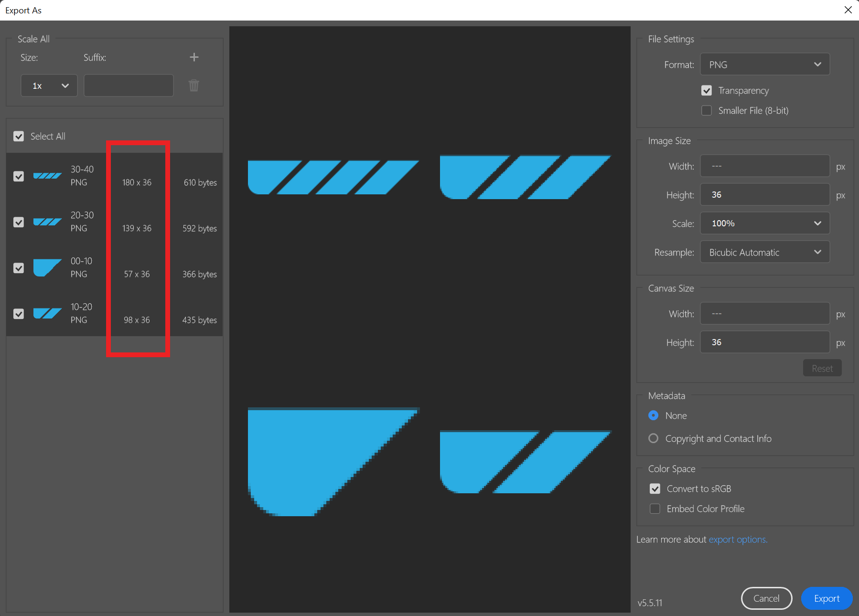
Task: Click the '57 x 36' dimensions text
Action: 137,274
